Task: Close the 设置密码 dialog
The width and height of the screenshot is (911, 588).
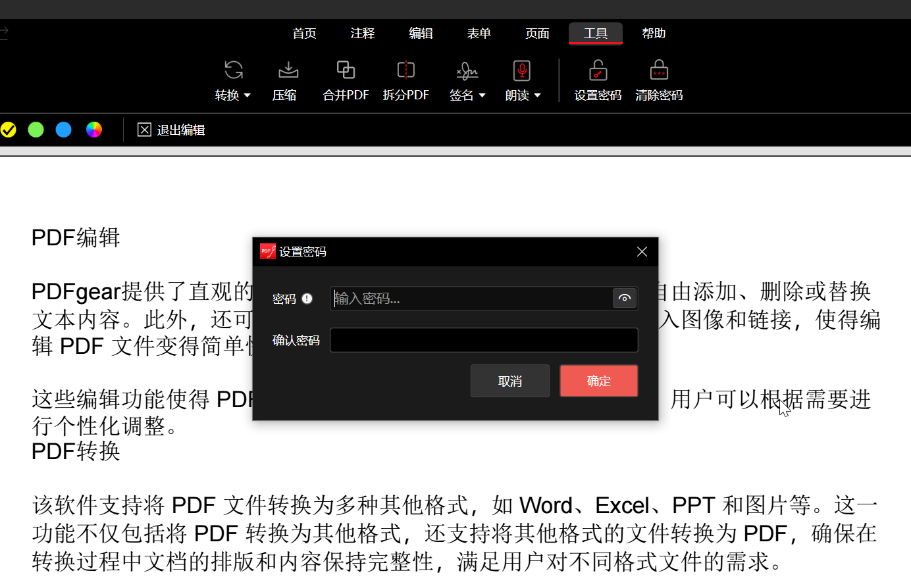Action: tap(642, 252)
